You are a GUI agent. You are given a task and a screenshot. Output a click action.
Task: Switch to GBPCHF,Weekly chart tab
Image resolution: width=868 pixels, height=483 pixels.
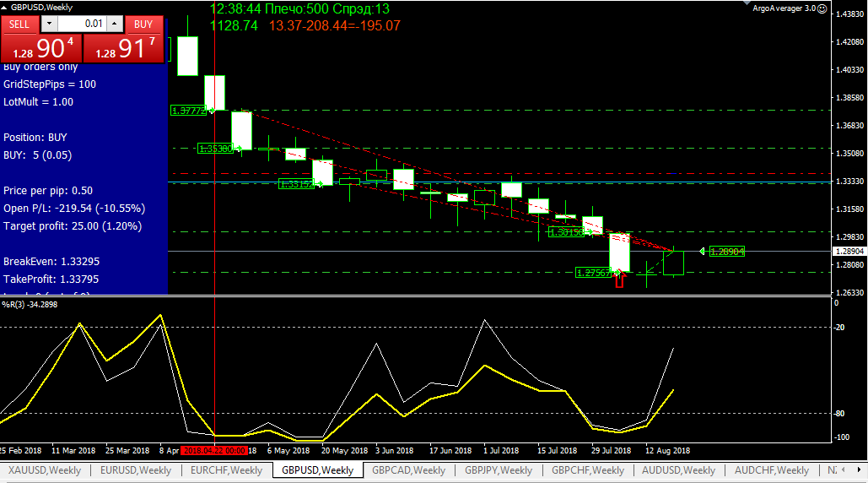pos(587,470)
